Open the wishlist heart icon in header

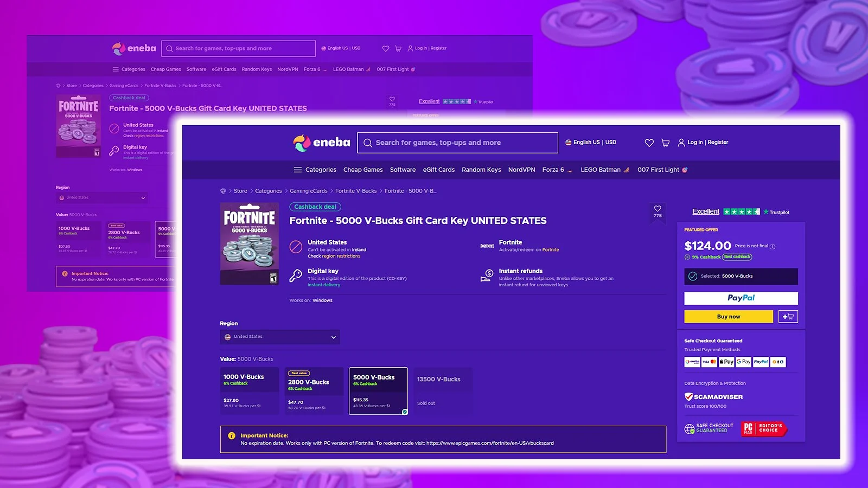(649, 143)
